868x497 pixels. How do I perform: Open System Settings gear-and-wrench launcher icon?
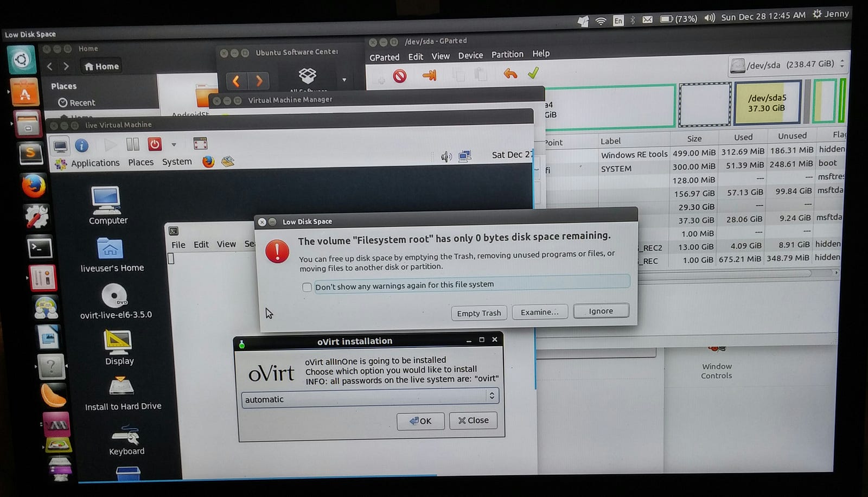pyautogui.click(x=37, y=216)
